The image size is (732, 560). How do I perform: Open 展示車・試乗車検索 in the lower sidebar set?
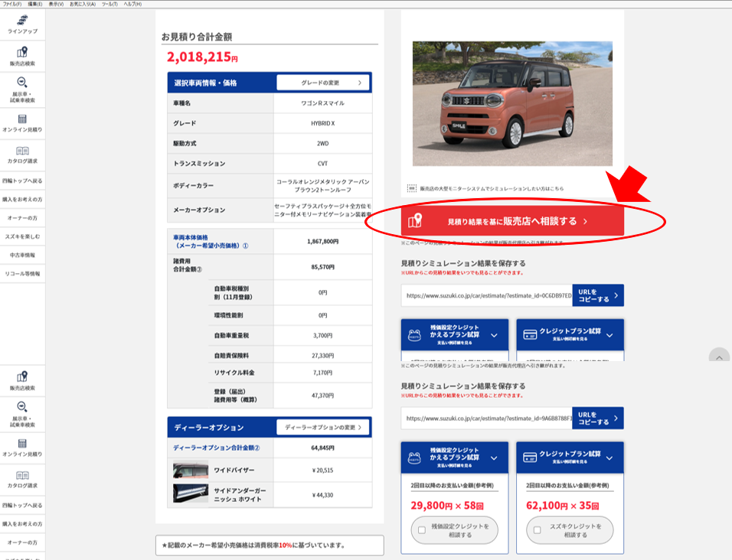[22, 414]
